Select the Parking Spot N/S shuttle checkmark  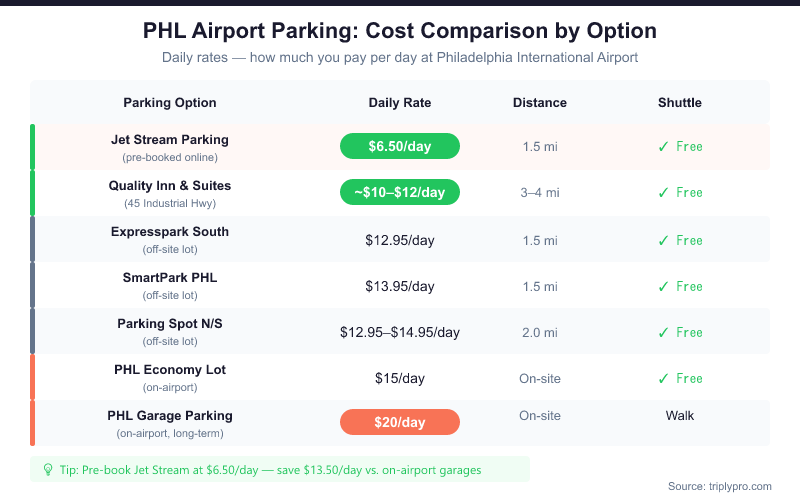pyautogui.click(x=663, y=332)
